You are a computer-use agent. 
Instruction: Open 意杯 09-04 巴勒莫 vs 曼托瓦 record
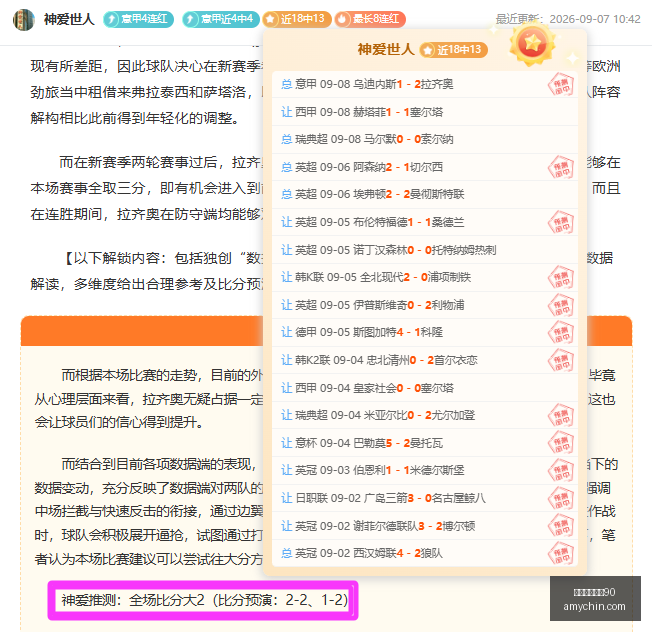click(425, 443)
